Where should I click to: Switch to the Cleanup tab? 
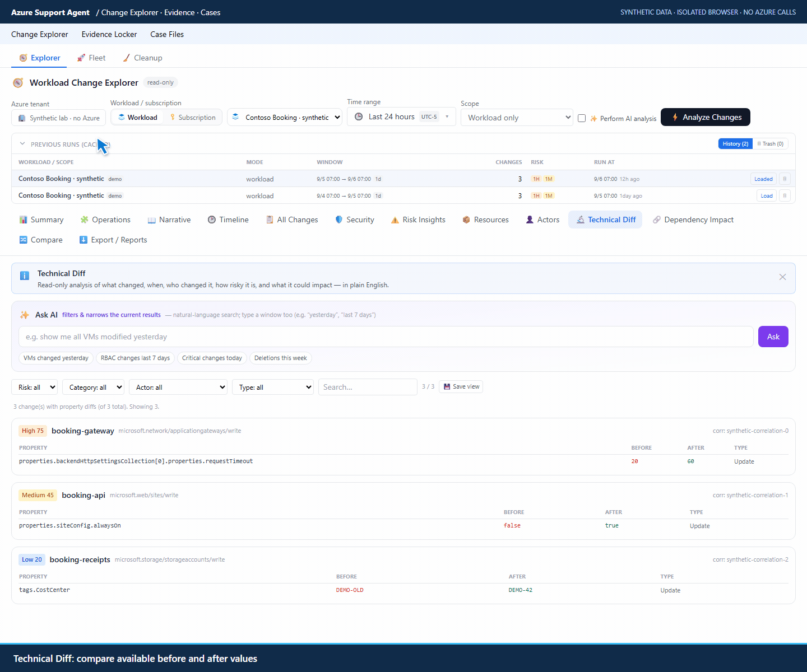(142, 58)
